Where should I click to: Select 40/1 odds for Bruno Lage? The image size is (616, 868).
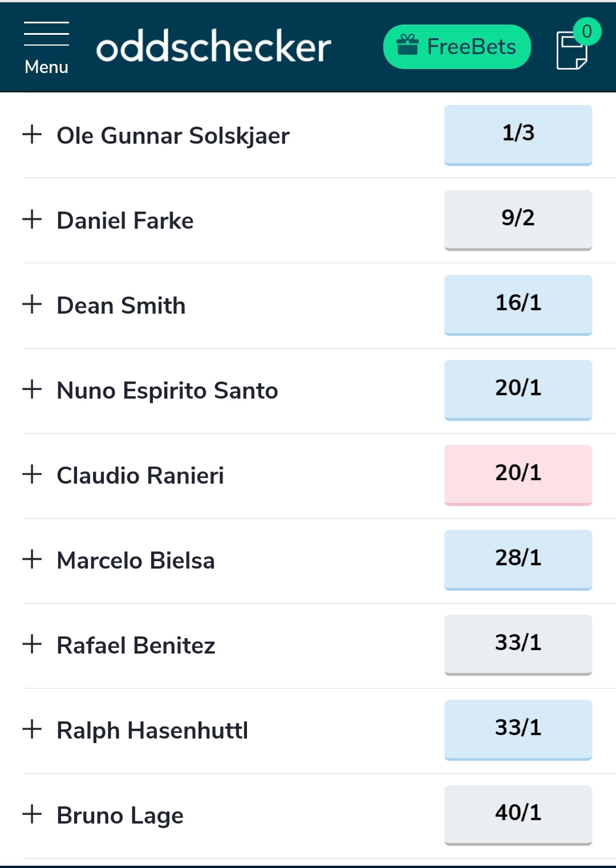(x=518, y=816)
